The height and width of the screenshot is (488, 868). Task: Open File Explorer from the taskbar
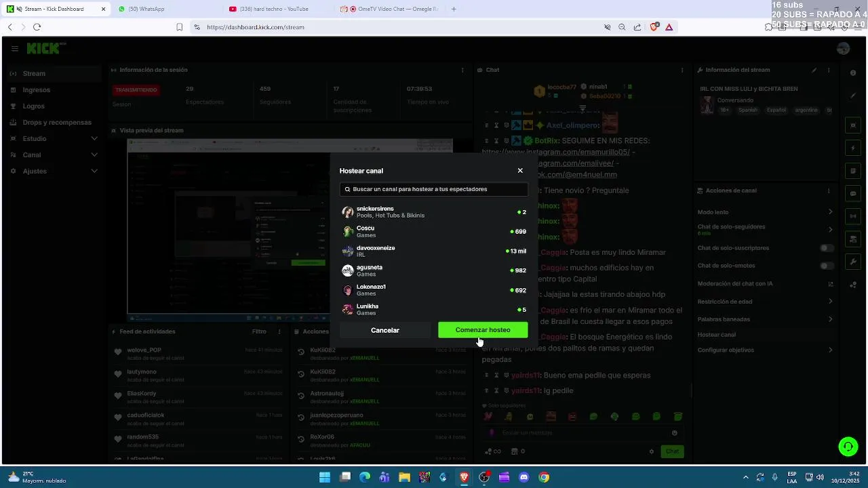pos(404,477)
